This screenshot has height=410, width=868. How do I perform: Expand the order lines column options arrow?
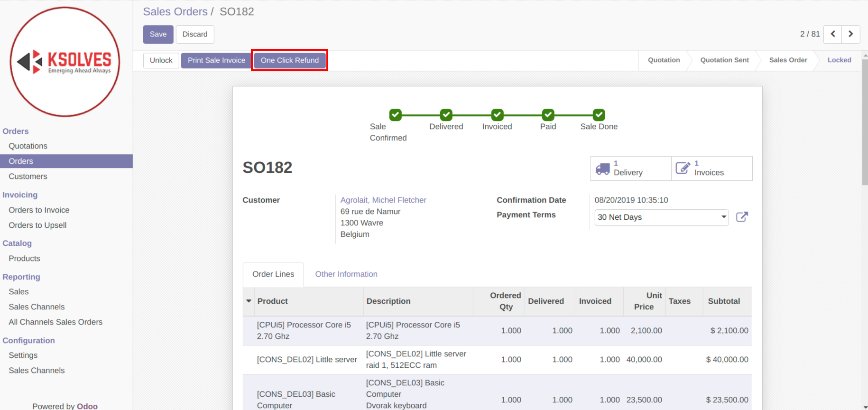(x=249, y=301)
